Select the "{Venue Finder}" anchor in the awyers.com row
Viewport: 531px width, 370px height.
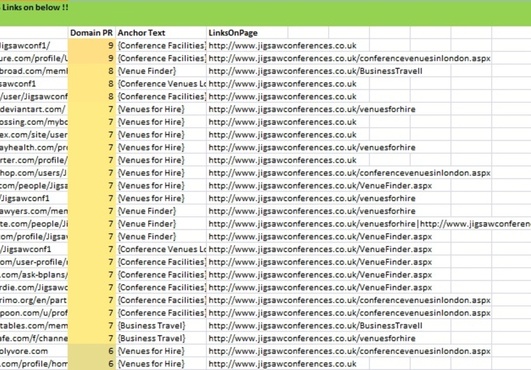[161, 211]
